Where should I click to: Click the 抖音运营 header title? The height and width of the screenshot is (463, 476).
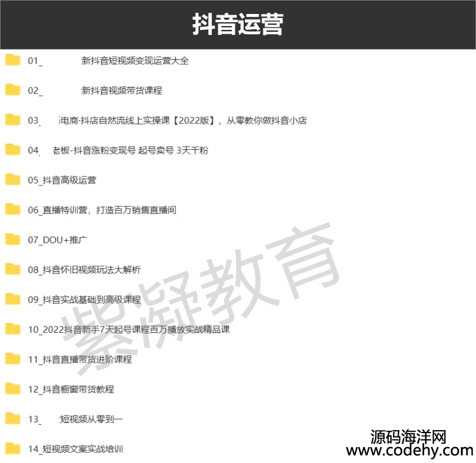coord(237,25)
